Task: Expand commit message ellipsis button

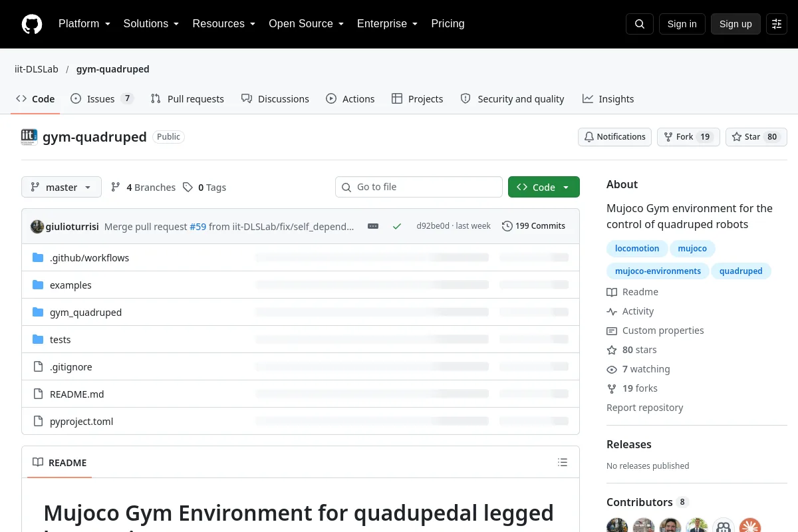Action: [373, 226]
